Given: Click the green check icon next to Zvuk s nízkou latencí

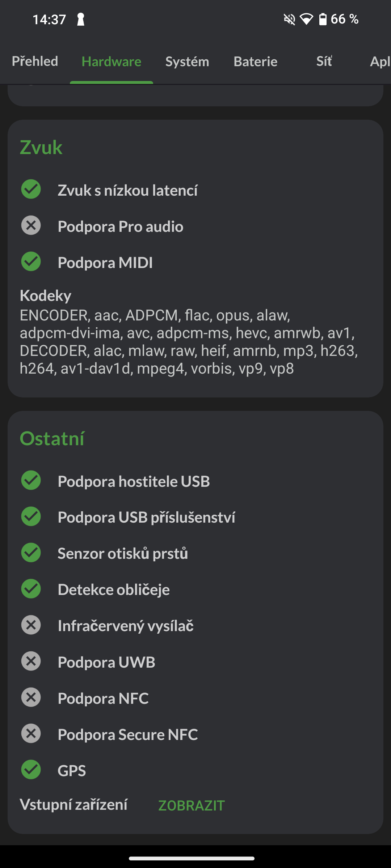Looking at the screenshot, I should coord(31,190).
